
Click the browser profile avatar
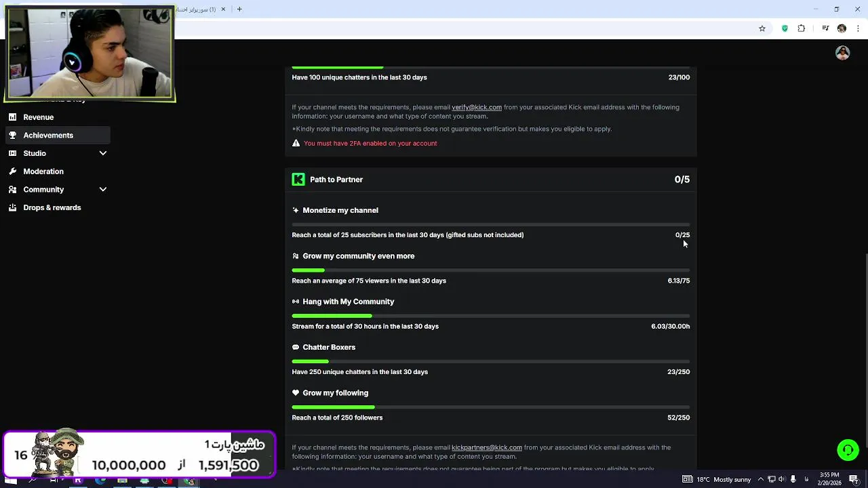click(x=842, y=28)
